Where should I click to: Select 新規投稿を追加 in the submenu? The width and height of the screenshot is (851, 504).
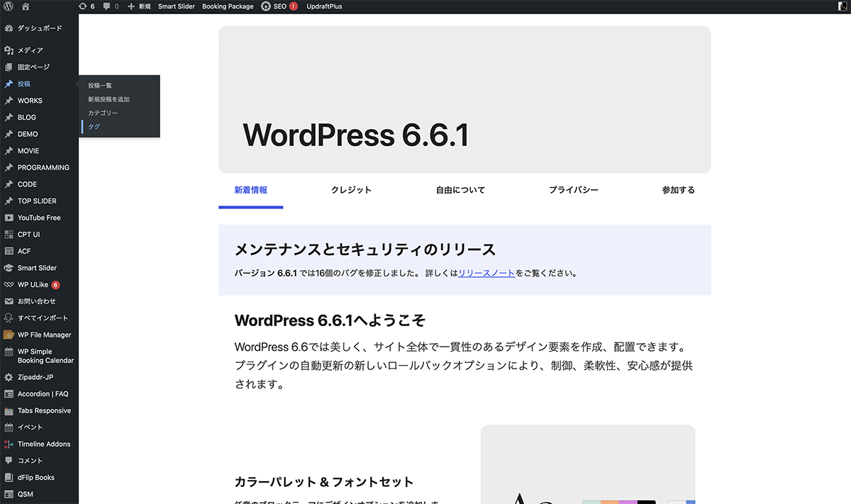pos(109,99)
